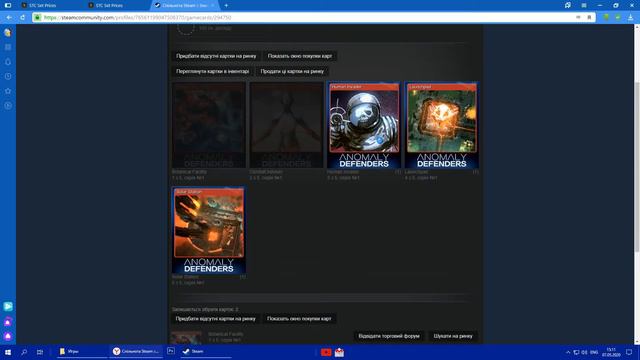
Task: Open the services grid icon in the sidebar
Action: pos(8,47)
